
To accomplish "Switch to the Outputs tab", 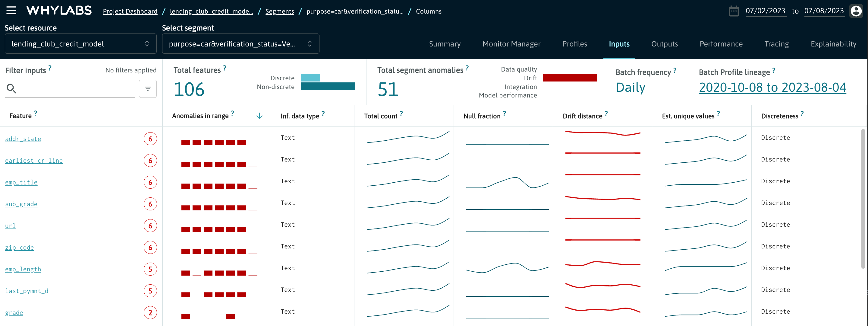I will click(x=664, y=44).
